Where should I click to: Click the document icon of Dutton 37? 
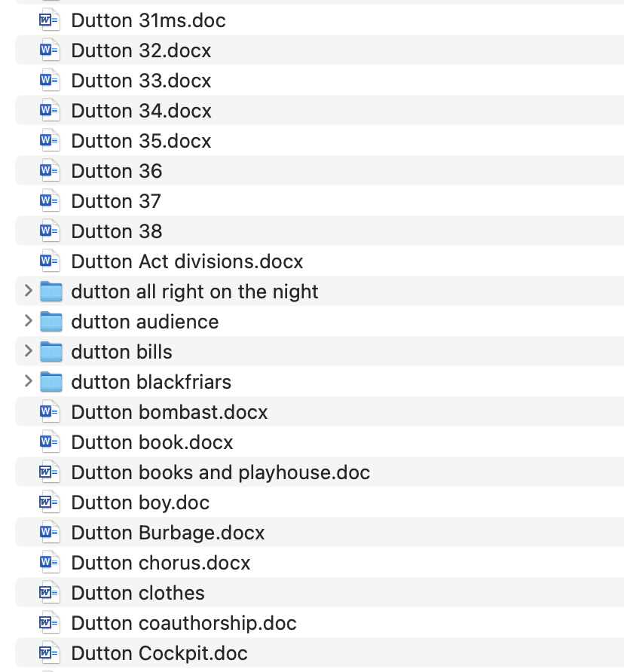(x=50, y=200)
